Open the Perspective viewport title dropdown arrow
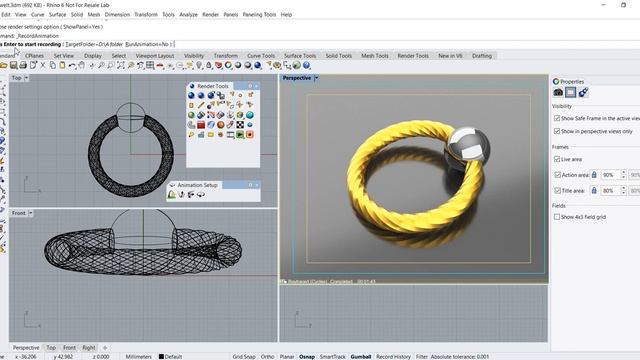The height and width of the screenshot is (360, 640). (x=316, y=78)
